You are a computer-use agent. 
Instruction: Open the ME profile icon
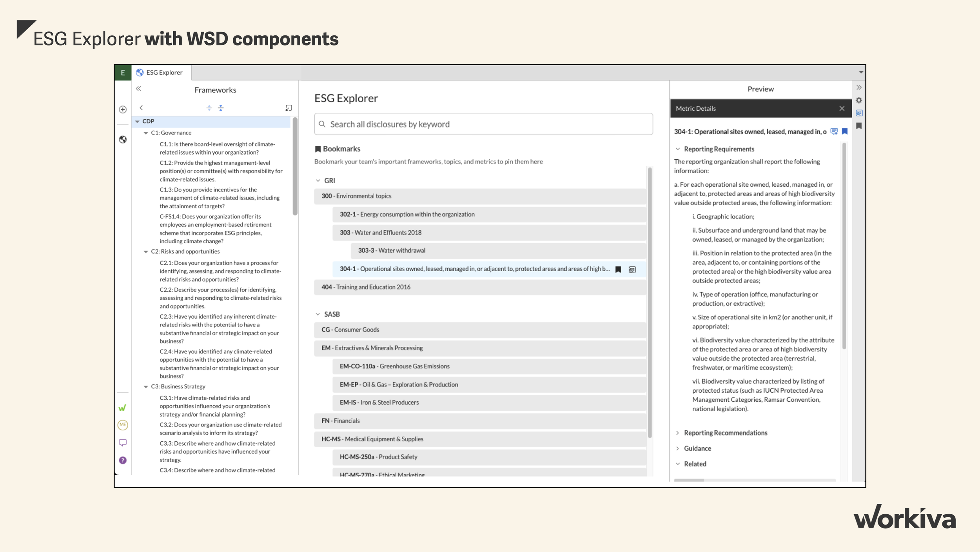(x=123, y=425)
